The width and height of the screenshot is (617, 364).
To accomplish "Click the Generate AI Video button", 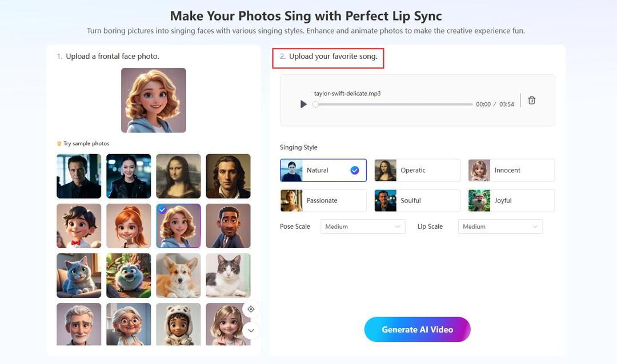I will pos(417,329).
